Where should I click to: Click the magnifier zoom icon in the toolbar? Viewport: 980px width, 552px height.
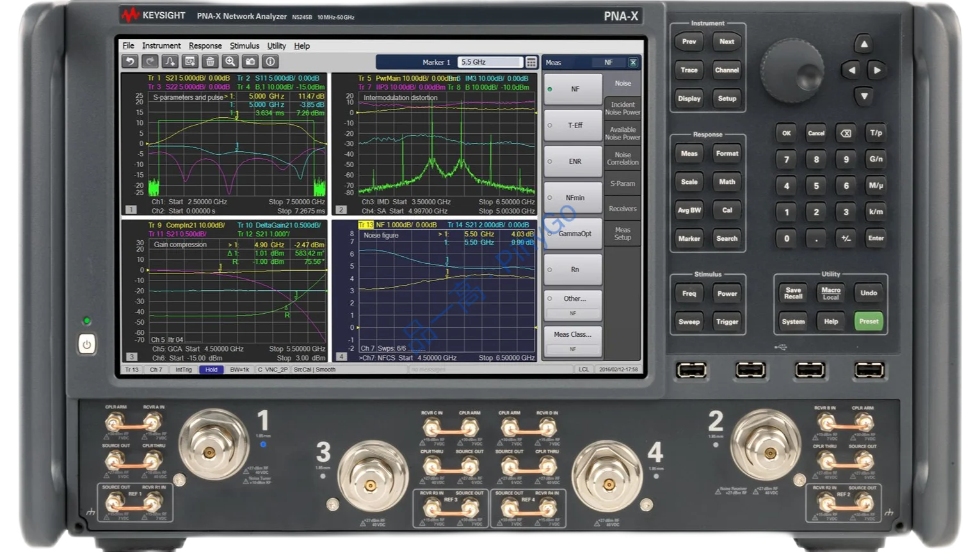pyautogui.click(x=230, y=61)
